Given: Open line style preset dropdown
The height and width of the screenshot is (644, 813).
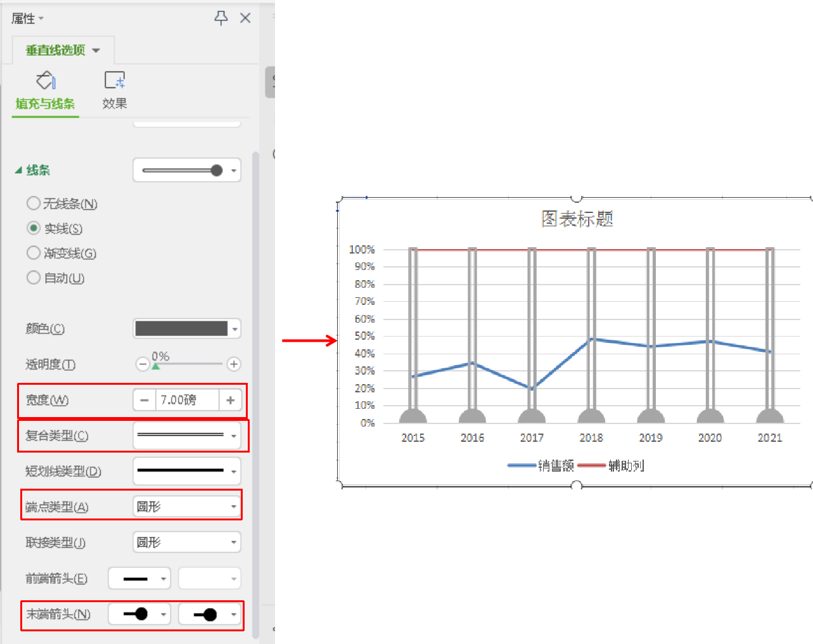Looking at the screenshot, I should point(187,170).
